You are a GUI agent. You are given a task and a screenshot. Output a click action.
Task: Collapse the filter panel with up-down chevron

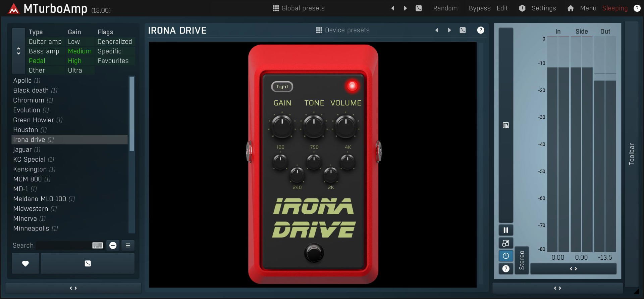[x=18, y=51]
